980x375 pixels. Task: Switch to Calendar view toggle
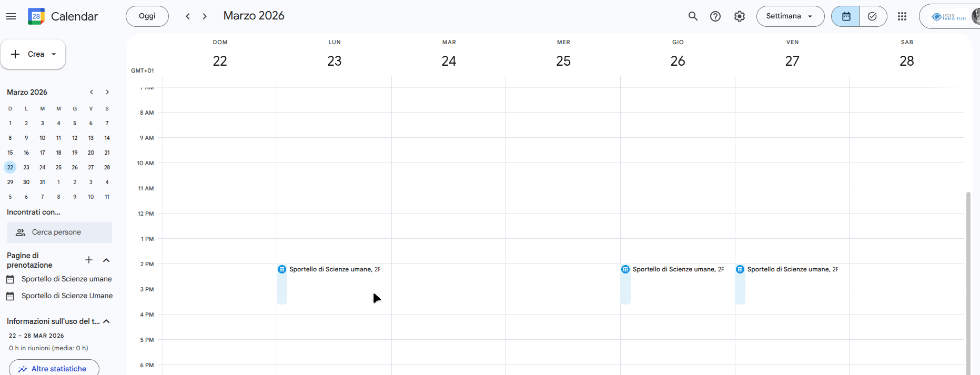click(x=845, y=16)
